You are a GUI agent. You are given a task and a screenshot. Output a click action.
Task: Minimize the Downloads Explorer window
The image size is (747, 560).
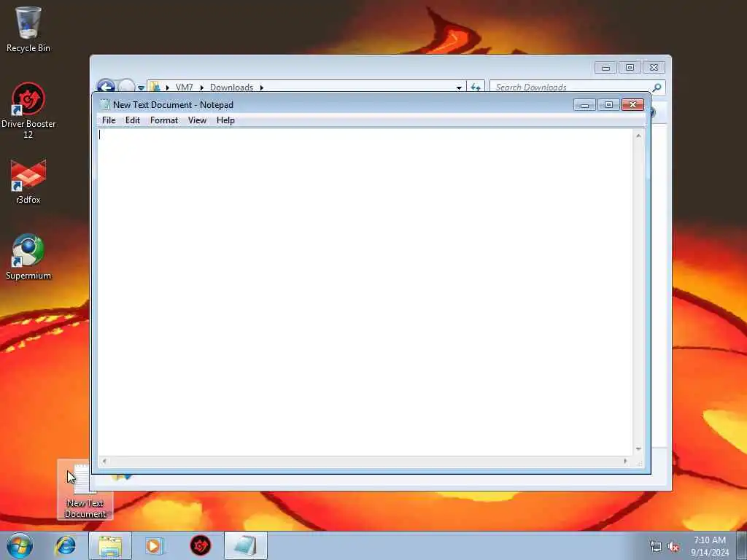pyautogui.click(x=605, y=68)
